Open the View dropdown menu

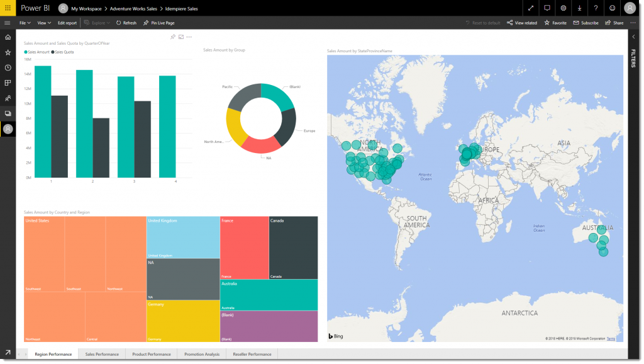44,23
